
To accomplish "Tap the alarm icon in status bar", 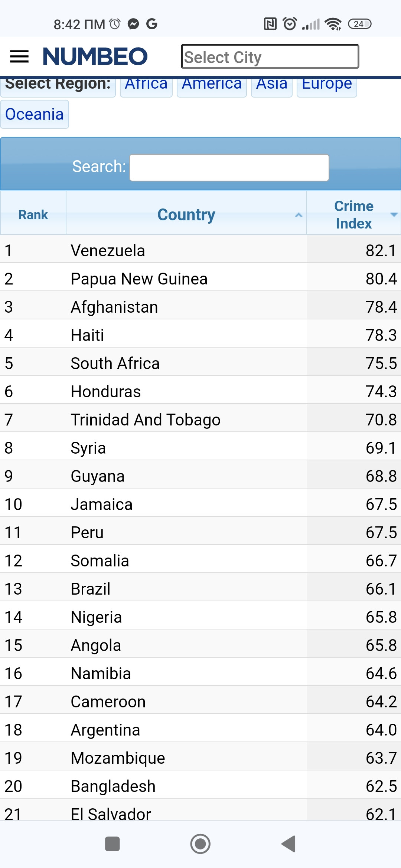I will tap(290, 24).
